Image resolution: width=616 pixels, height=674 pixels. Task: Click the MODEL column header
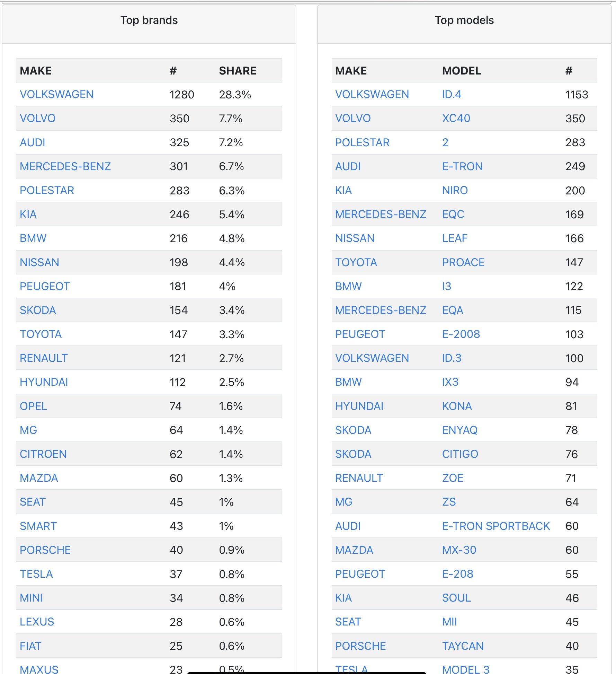462,71
